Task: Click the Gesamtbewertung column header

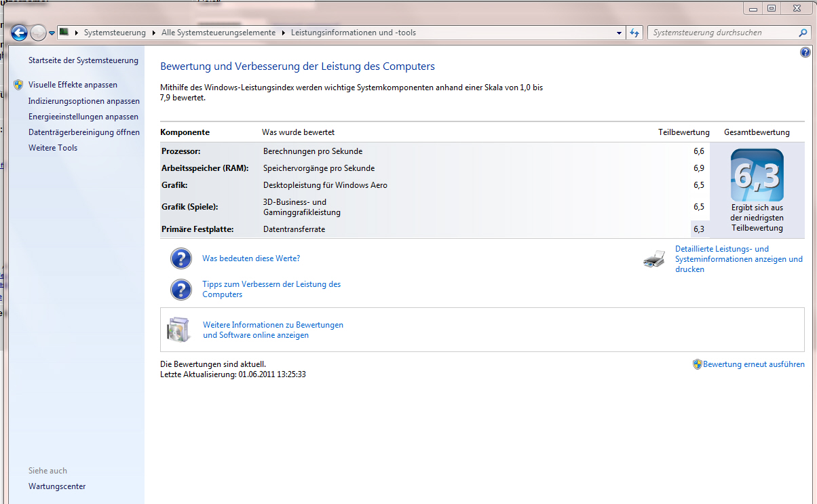Action: click(757, 132)
